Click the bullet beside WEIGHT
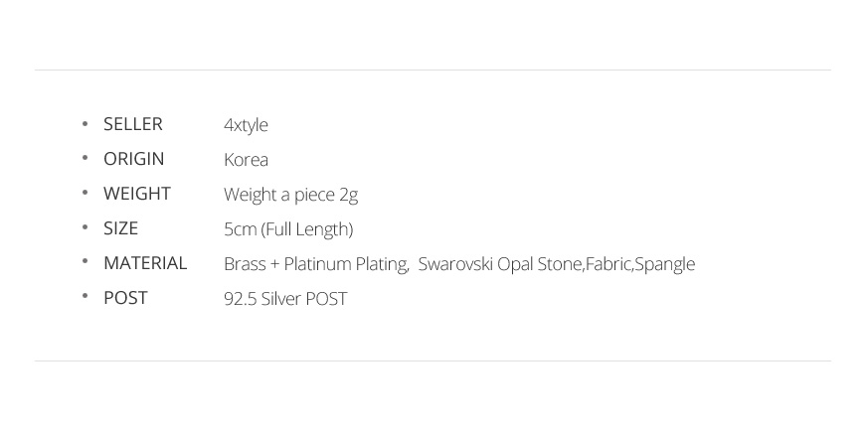The image size is (868, 434). 86,194
